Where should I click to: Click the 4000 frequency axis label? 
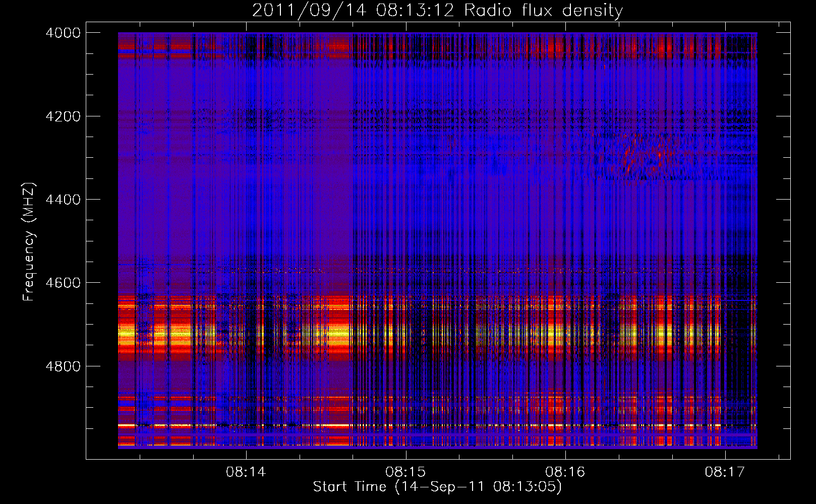coord(63,33)
